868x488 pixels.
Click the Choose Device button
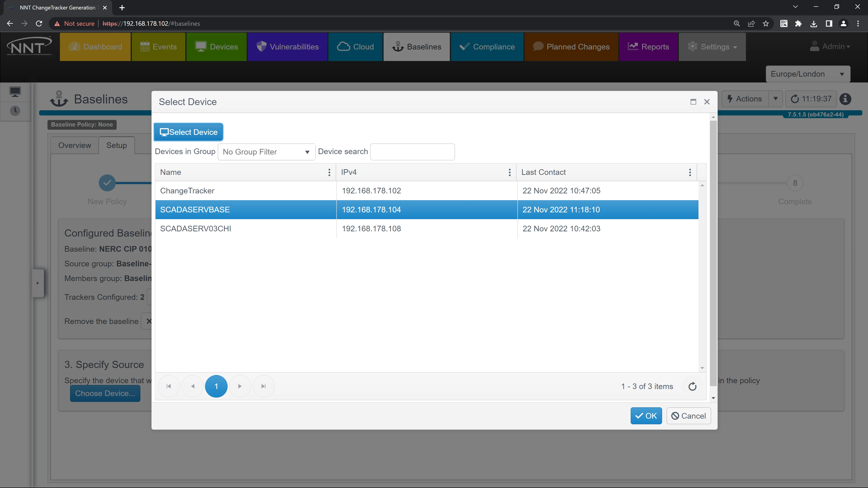(x=105, y=393)
